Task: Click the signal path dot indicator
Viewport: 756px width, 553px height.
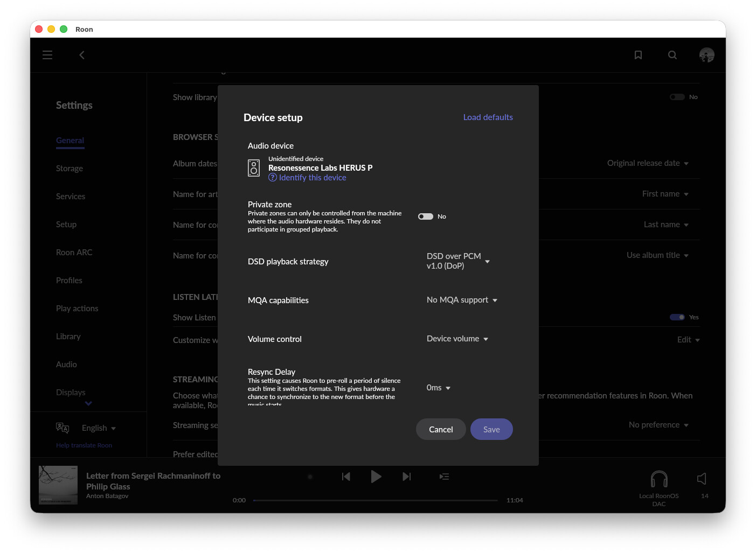Action: pos(310,477)
